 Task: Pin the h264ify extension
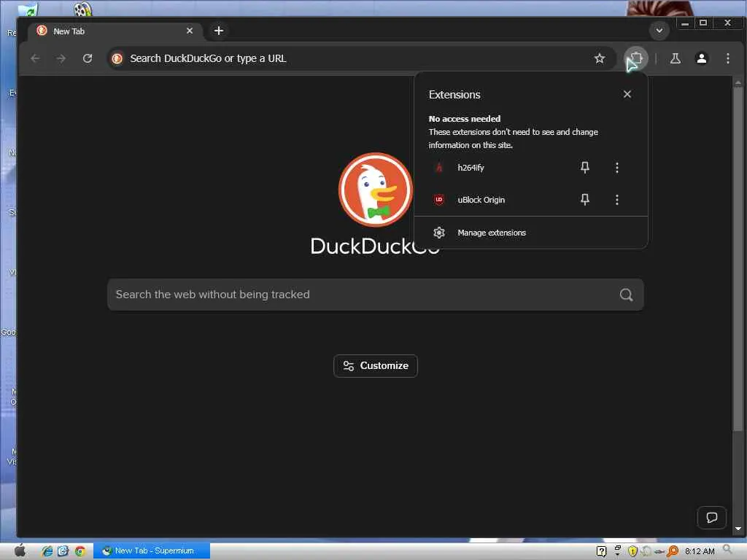click(584, 167)
